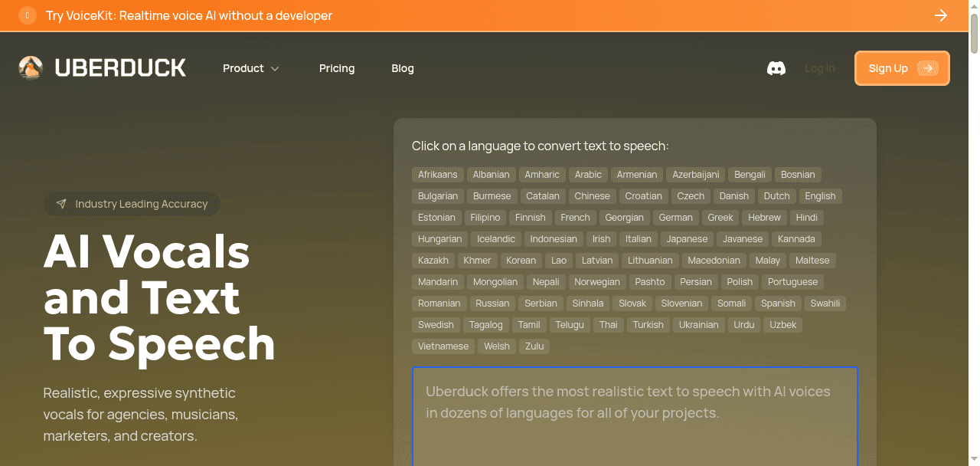Choose Somali language
Screen dimensions: 980x466
[732, 304]
